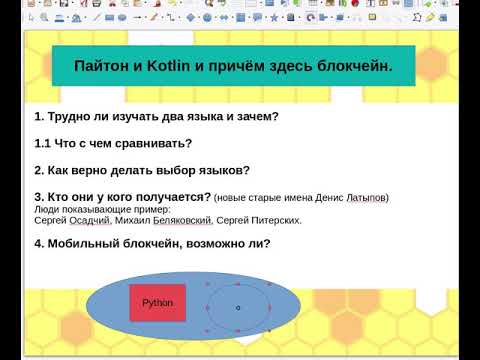Screen dimensions: 480x360
Task: Choose the Curve drawing tool
Action: pos(154,18)
